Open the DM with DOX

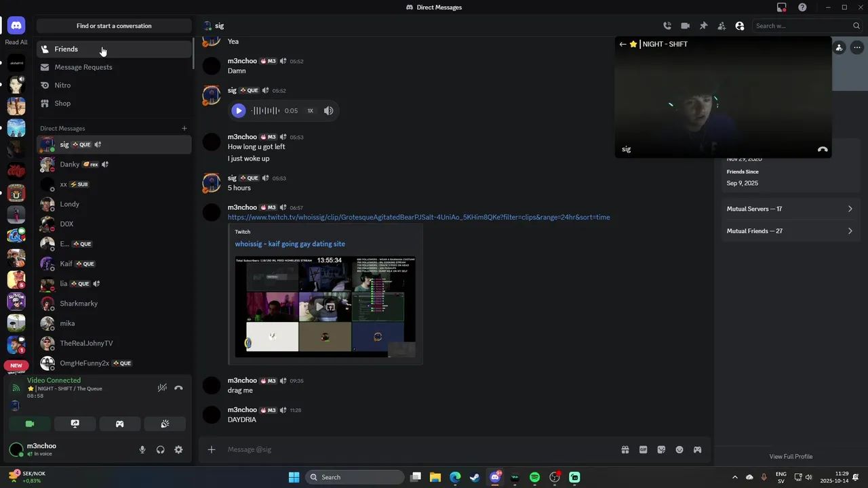[x=114, y=224]
